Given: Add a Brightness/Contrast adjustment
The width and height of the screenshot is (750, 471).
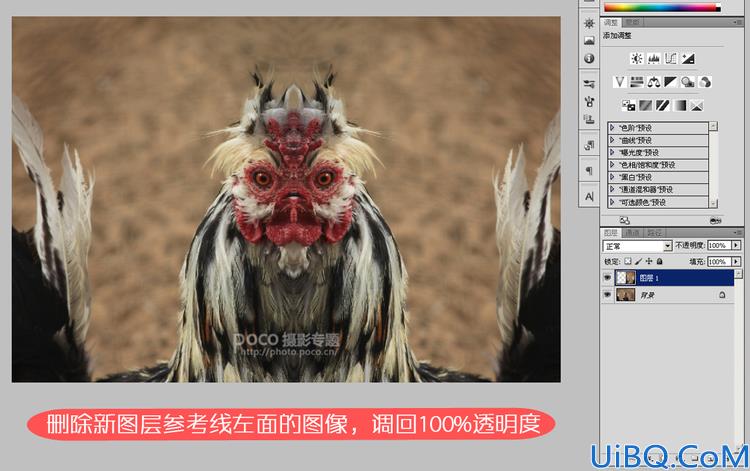Looking at the screenshot, I should click(x=637, y=58).
